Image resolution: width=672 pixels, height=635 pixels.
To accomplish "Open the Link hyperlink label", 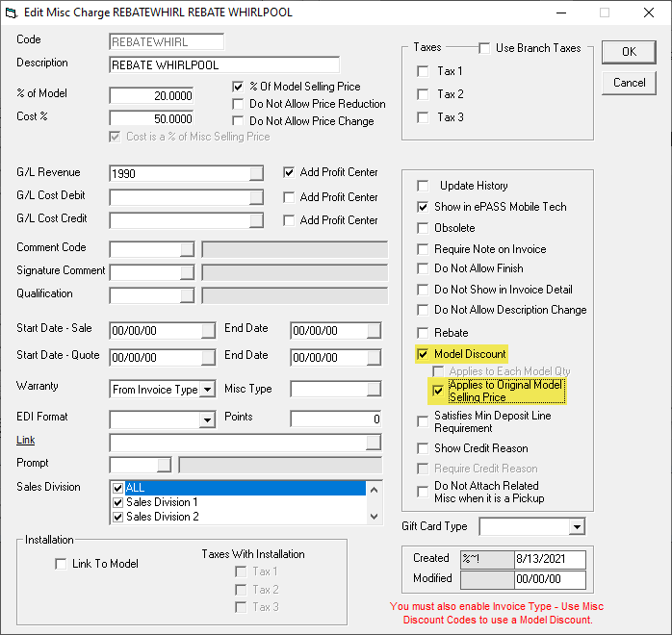I will [26, 440].
